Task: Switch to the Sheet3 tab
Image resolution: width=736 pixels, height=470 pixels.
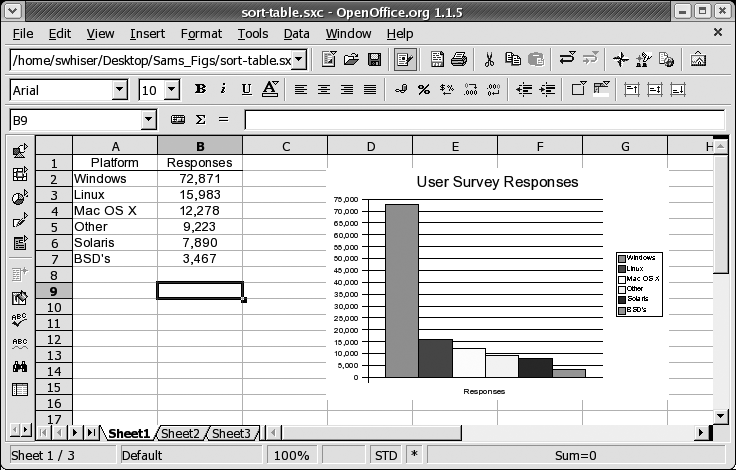Action: pos(231,433)
